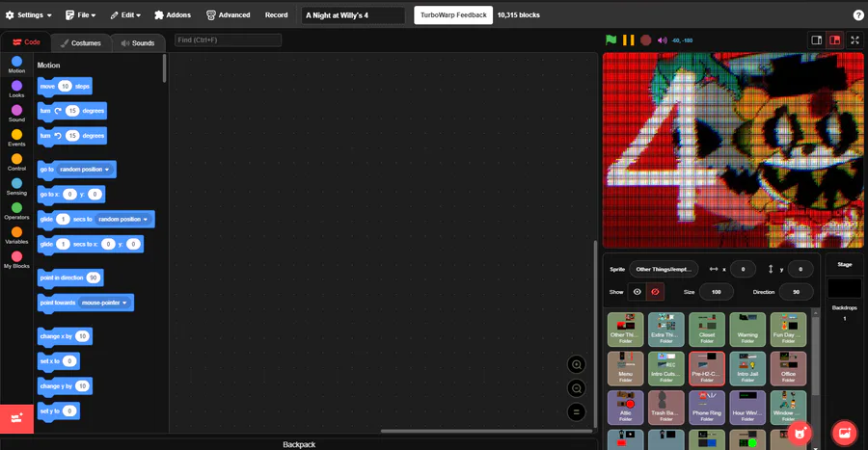The width and height of the screenshot is (868, 450).
Task: Open the Settings dropdown menu
Action: pos(29,14)
